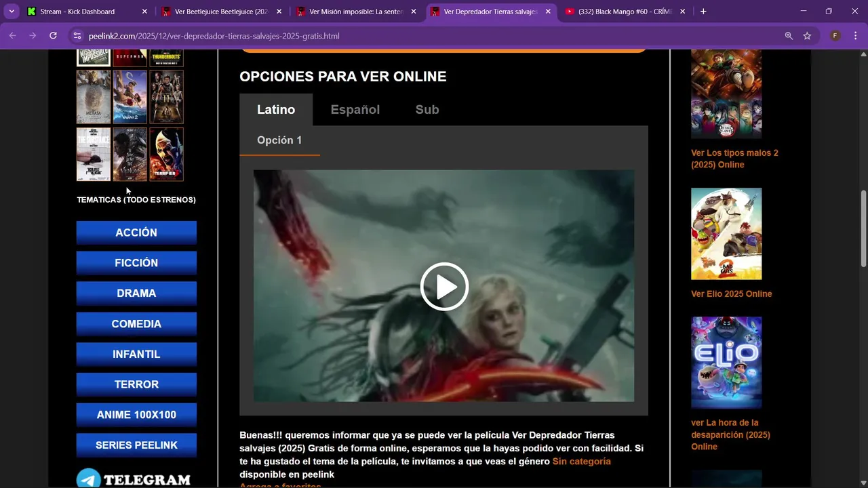The image size is (868, 488).
Task: Open the Venom poster thumbnail
Action: 130,155
